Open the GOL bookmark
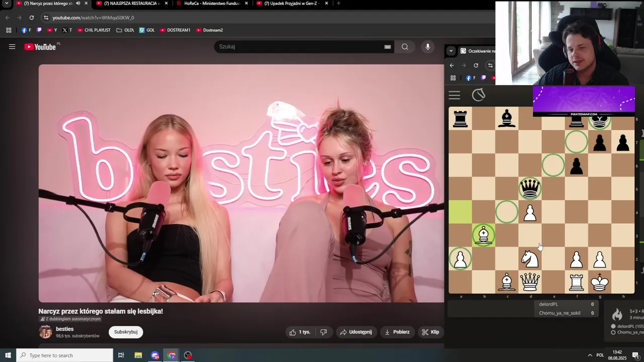 tap(147, 30)
